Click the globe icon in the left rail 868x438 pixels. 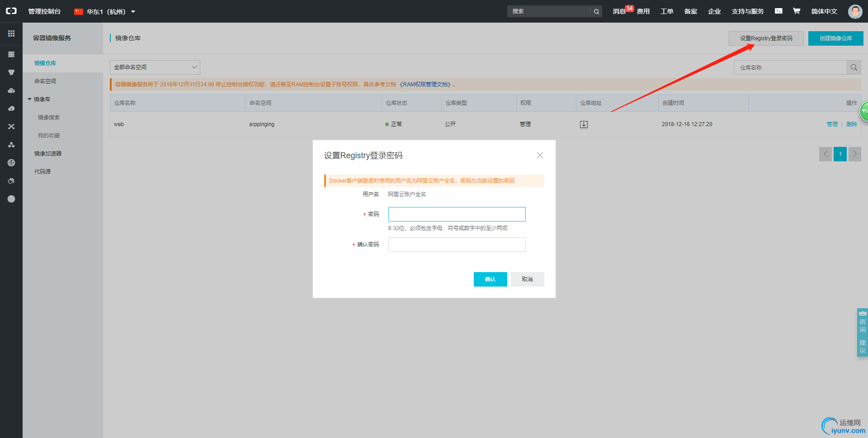tap(11, 163)
